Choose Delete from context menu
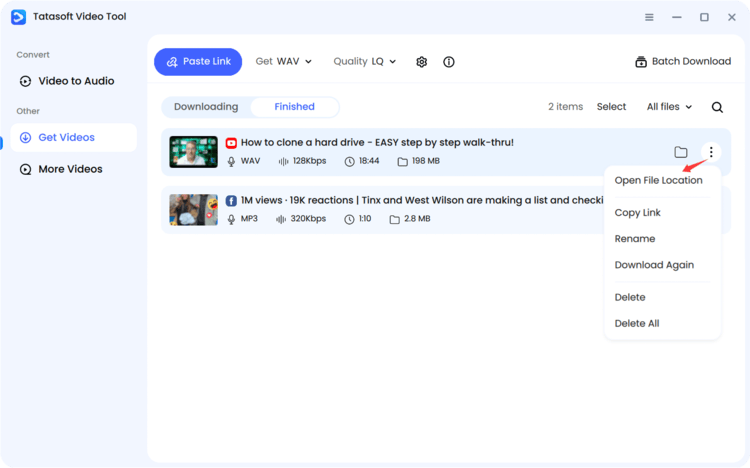Screen dimensions: 750x468 630,297
